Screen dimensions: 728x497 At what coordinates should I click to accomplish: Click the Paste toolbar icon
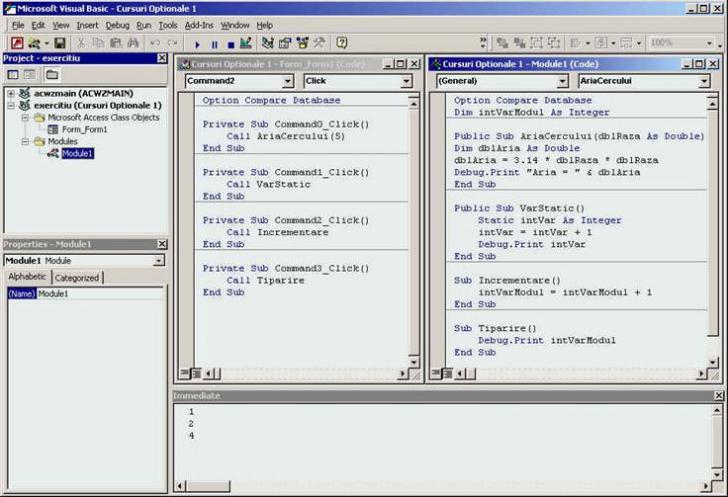(116, 43)
